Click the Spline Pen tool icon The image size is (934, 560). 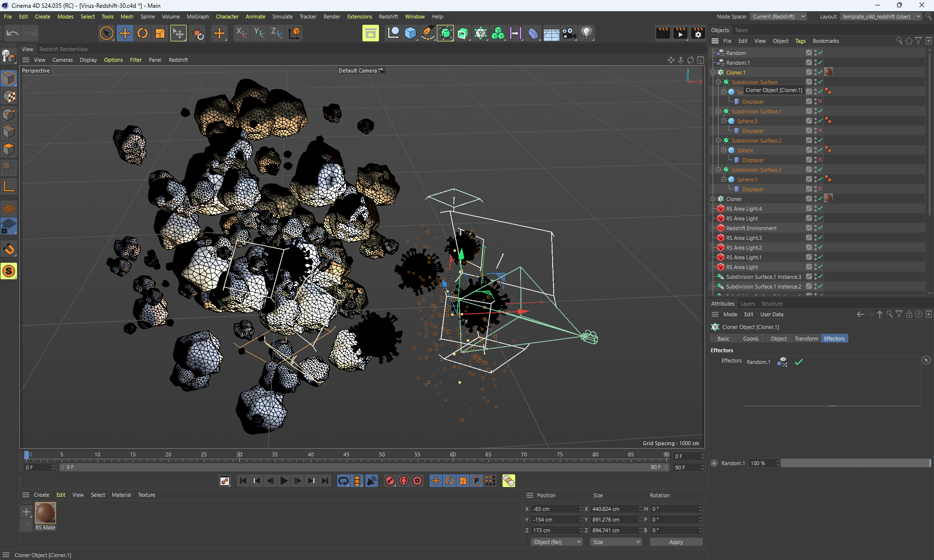pyautogui.click(x=428, y=33)
